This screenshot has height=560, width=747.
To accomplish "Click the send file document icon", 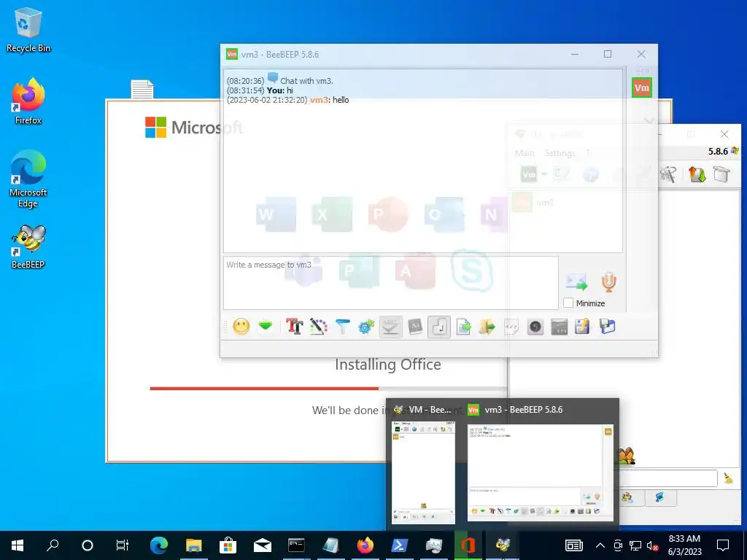I will point(463,327).
